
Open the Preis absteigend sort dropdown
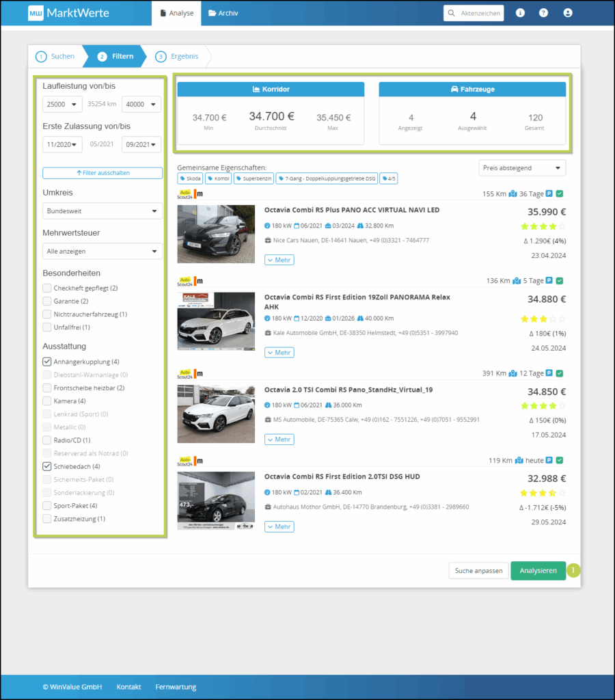tap(522, 167)
